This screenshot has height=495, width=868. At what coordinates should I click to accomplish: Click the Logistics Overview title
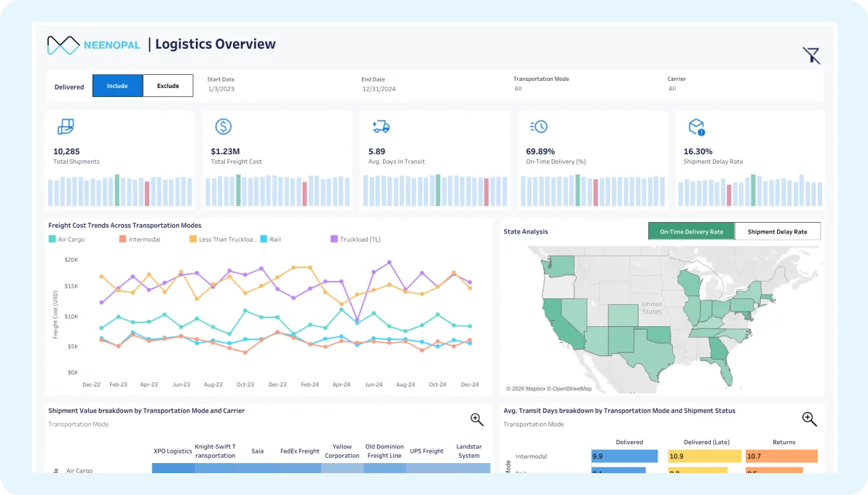[216, 44]
